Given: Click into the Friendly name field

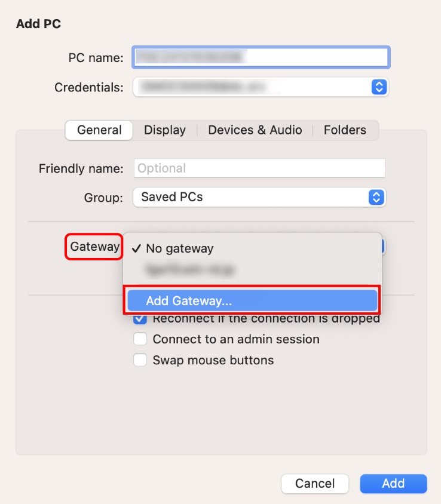Looking at the screenshot, I should point(259,168).
